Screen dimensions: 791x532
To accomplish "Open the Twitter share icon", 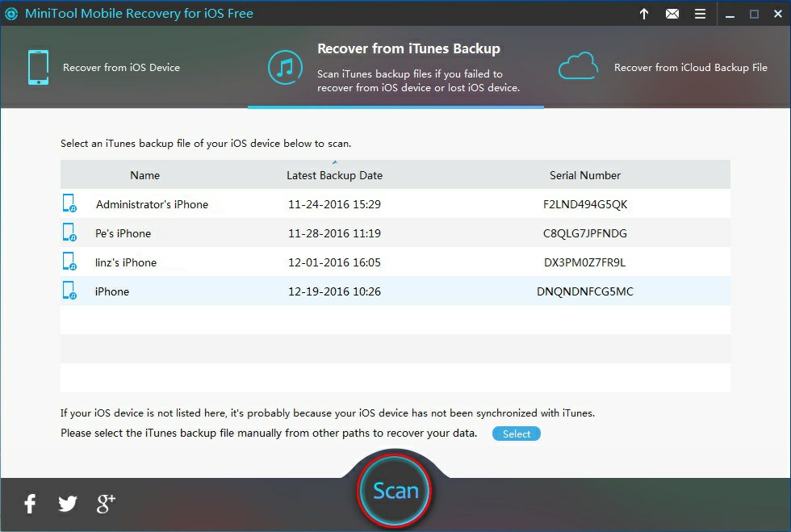I will pos(67,504).
